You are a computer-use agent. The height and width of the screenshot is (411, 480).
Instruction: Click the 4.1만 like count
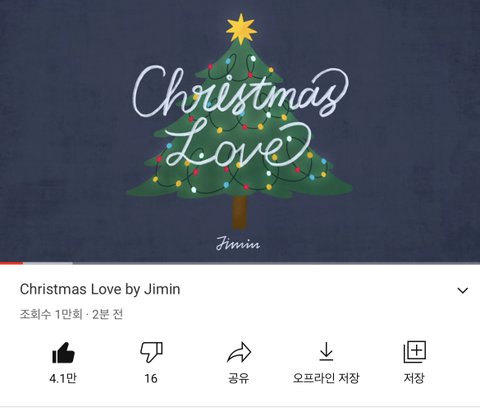pyautogui.click(x=63, y=378)
